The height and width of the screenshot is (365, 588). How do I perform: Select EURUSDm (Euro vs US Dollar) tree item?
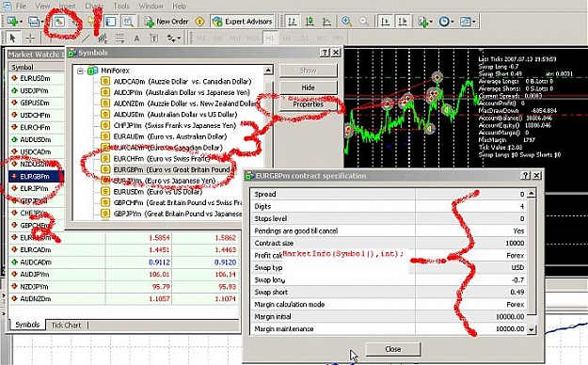[158, 192]
